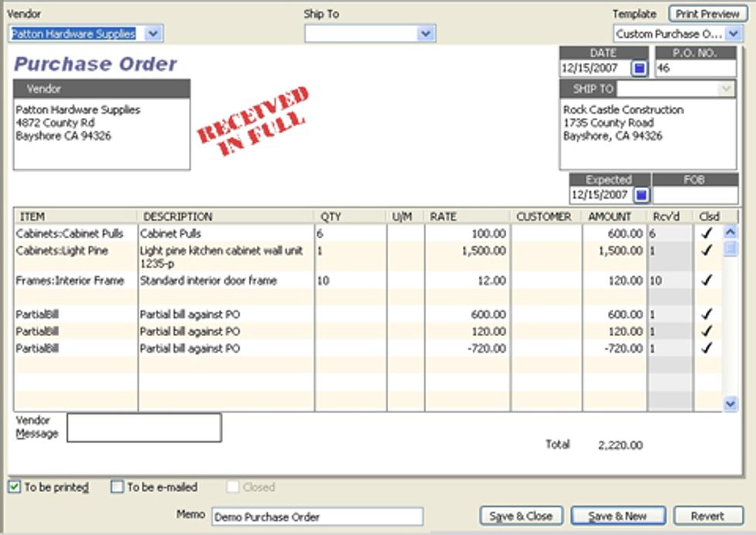Open the DATE calendar picker icon
Screen dimensions: 756x535
click(640, 68)
